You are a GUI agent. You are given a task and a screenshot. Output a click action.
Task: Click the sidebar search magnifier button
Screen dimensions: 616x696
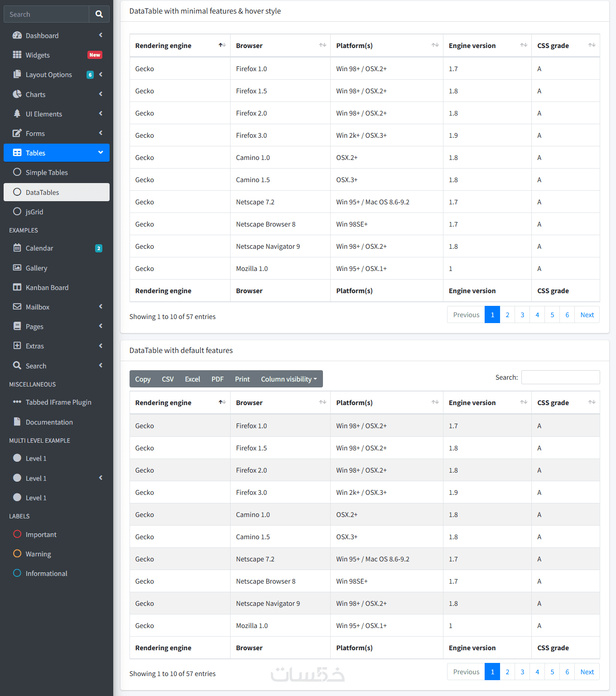coord(99,14)
